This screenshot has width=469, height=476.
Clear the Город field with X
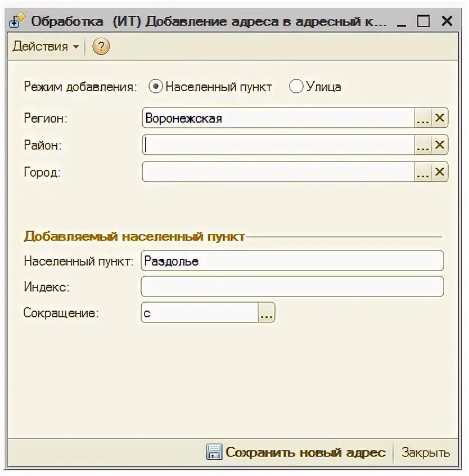440,172
